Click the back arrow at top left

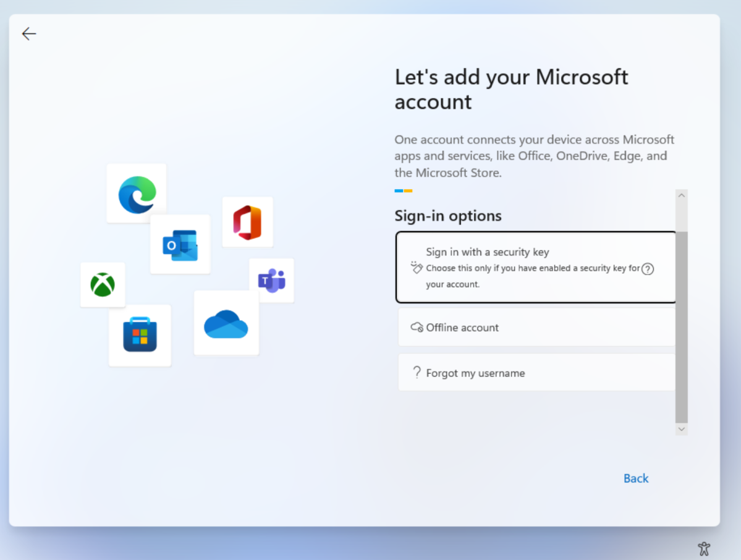[29, 34]
